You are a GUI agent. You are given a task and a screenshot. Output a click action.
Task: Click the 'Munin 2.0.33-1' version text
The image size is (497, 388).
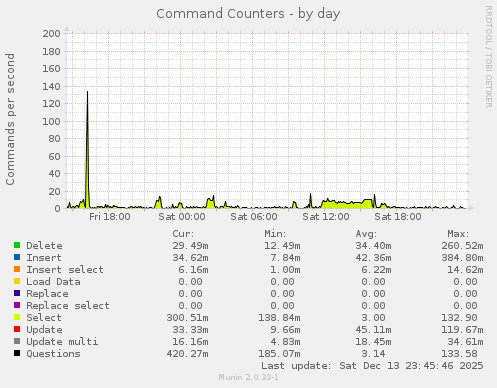[x=249, y=377]
